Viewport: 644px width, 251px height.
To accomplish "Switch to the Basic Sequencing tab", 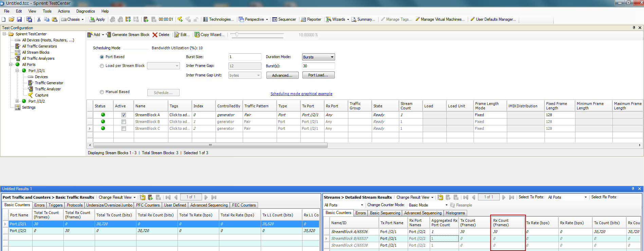I will pos(385,213).
